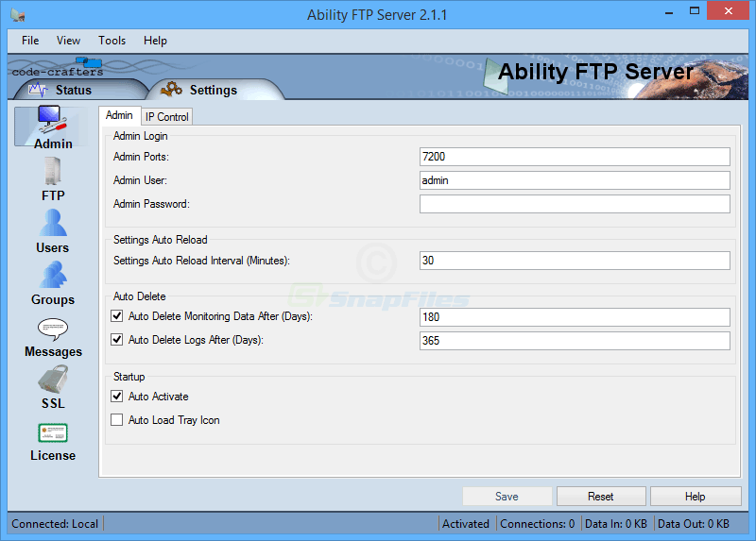Open the Tools menu
756x541 pixels.
pos(112,41)
